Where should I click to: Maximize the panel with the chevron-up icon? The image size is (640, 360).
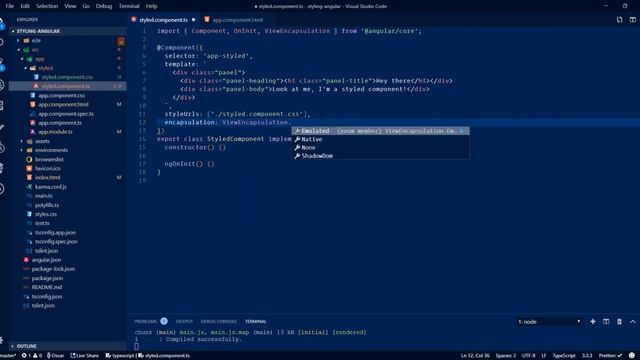click(x=633, y=322)
